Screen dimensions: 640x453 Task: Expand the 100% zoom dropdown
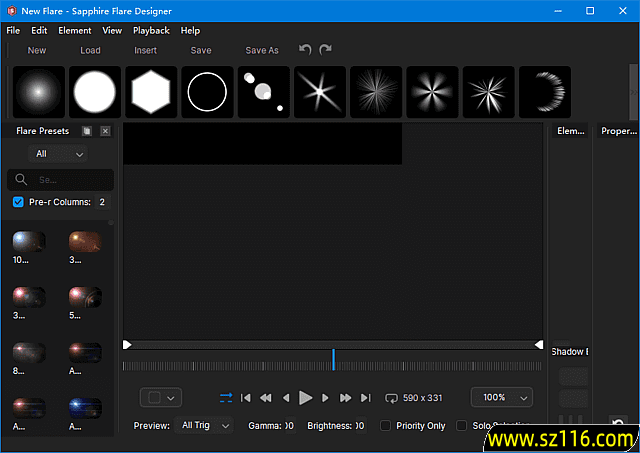501,397
